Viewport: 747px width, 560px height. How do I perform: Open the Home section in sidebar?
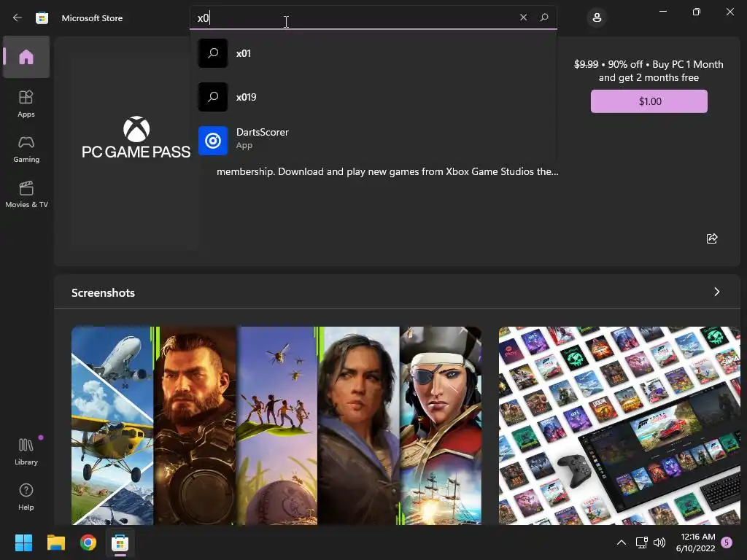click(26, 57)
